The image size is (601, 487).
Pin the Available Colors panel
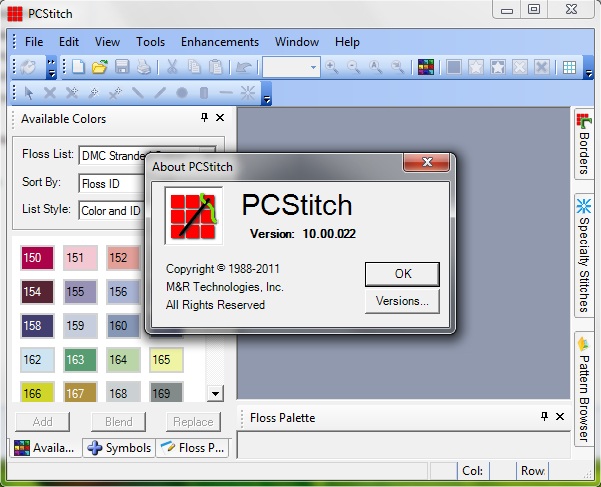[x=204, y=117]
